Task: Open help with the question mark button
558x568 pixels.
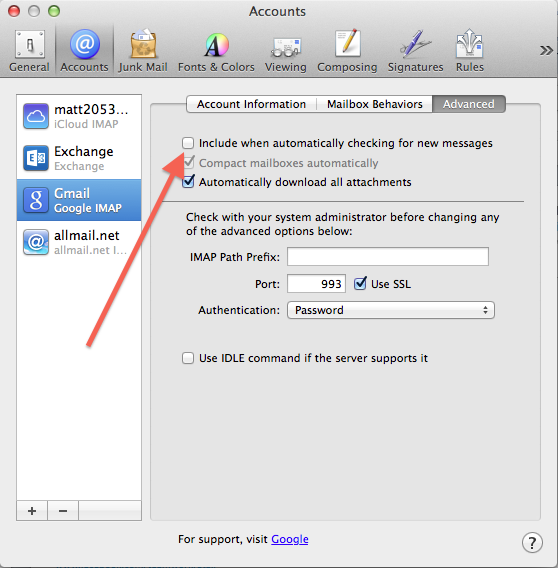Action: pos(532,543)
